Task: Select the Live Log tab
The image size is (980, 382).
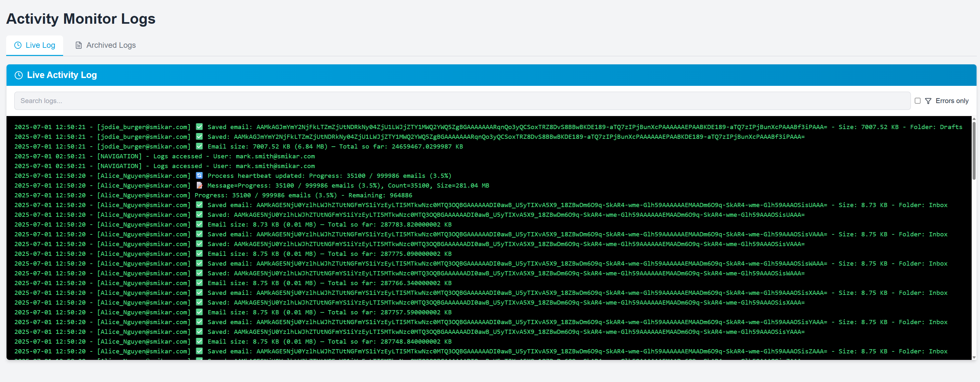Action: pyautogui.click(x=34, y=45)
